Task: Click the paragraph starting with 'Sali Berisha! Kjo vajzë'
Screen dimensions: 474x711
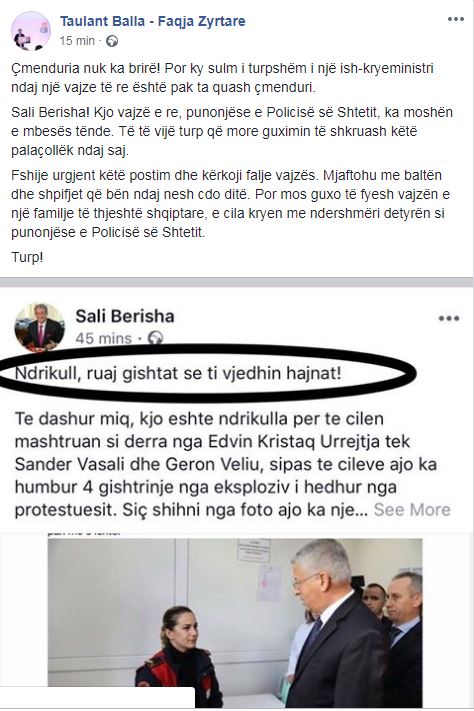Action: click(x=232, y=131)
